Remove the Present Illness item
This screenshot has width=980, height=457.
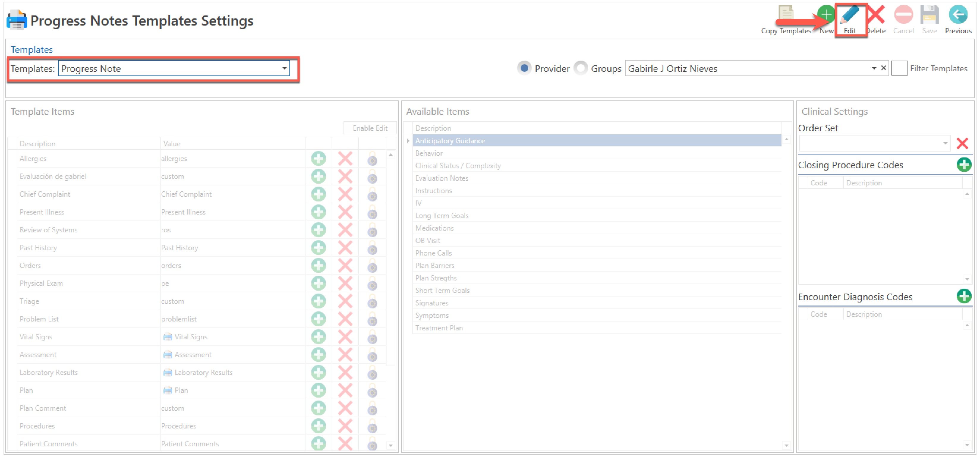pos(345,212)
